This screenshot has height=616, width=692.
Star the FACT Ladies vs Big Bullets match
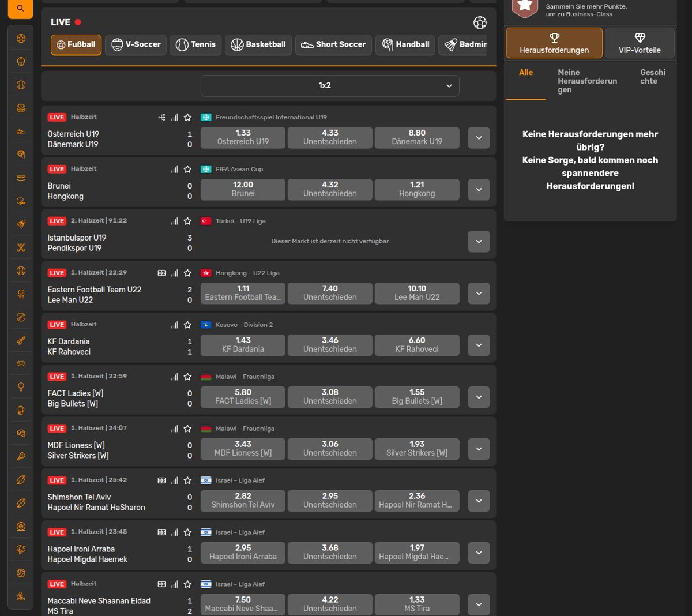pos(187,377)
